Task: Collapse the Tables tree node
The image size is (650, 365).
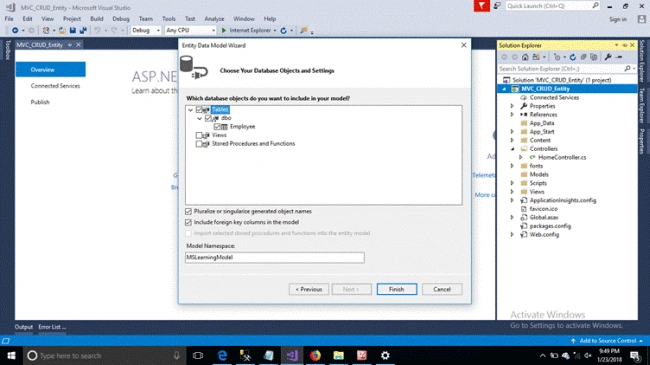Action: [x=190, y=110]
